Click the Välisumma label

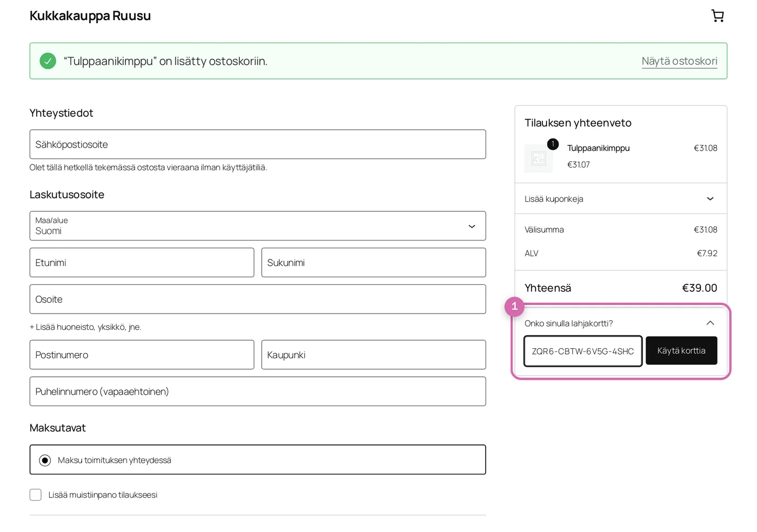point(544,230)
